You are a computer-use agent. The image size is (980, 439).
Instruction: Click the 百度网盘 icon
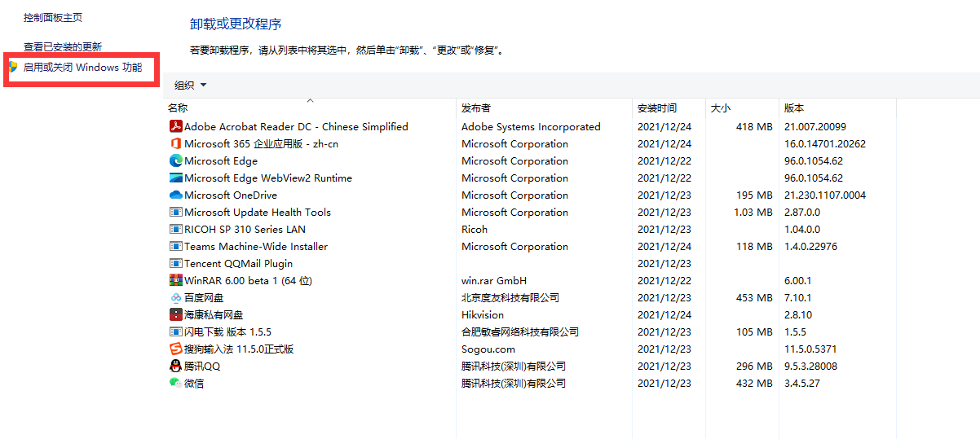[175, 297]
